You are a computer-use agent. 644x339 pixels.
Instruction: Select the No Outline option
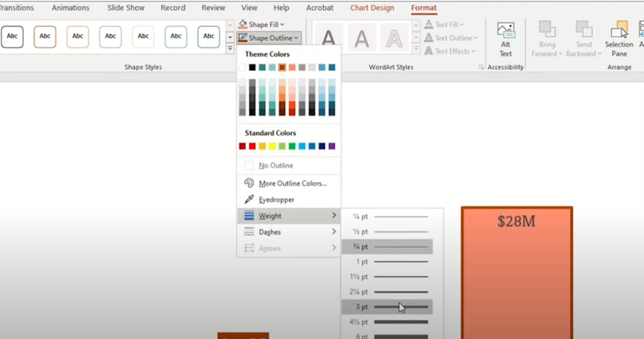coord(275,165)
